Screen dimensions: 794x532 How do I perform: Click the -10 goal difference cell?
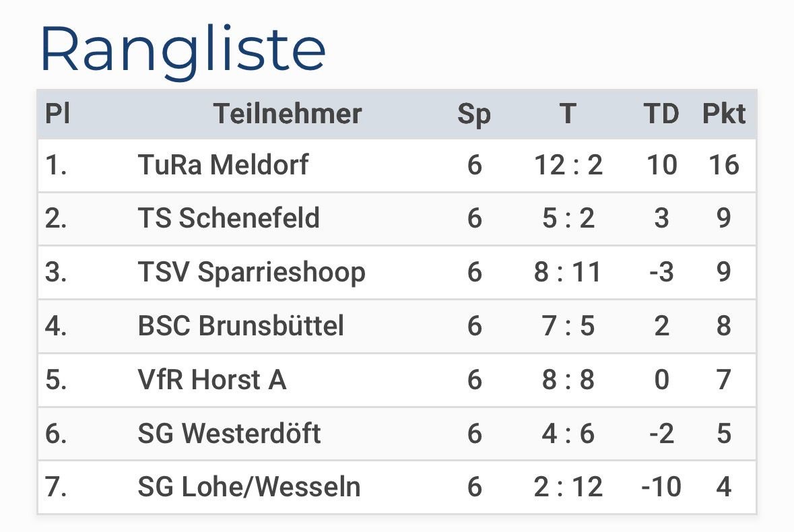[x=661, y=487]
